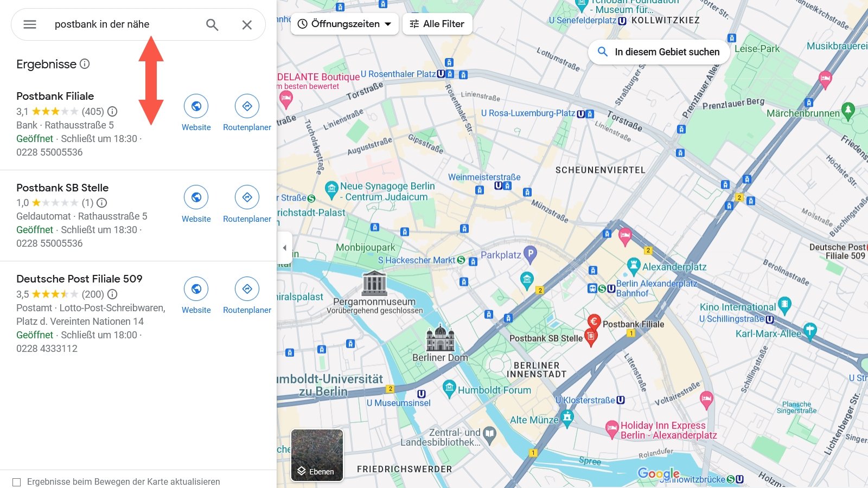Click the Holiday Inn Express hotel pin
This screenshot has height=488, width=868.
[612, 429]
